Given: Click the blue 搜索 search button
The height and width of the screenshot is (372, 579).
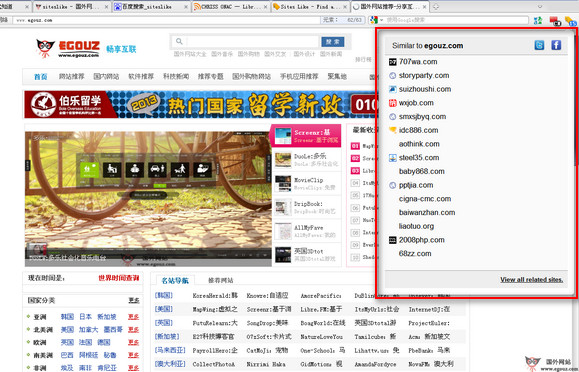Looking at the screenshot, I should [x=333, y=42].
